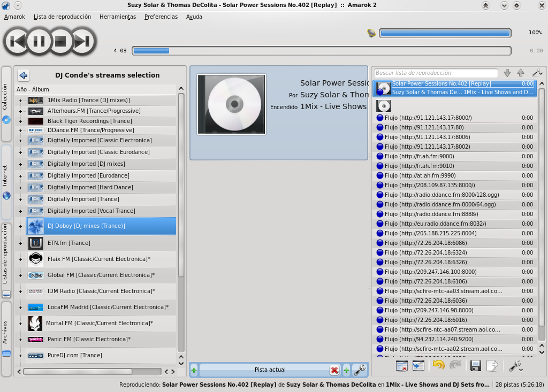Redo the playlist change
Viewport: 548px width, 392px height.
(x=455, y=365)
